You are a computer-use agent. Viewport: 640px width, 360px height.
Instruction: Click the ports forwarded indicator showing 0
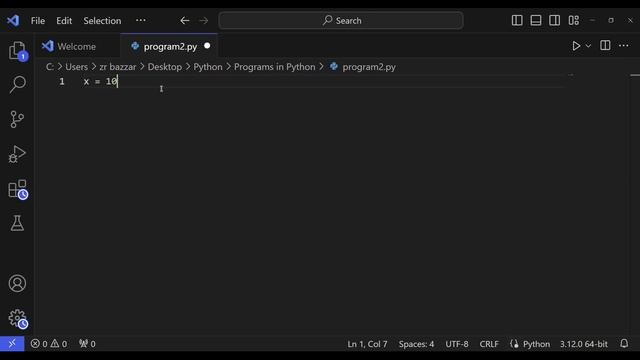tap(87, 344)
